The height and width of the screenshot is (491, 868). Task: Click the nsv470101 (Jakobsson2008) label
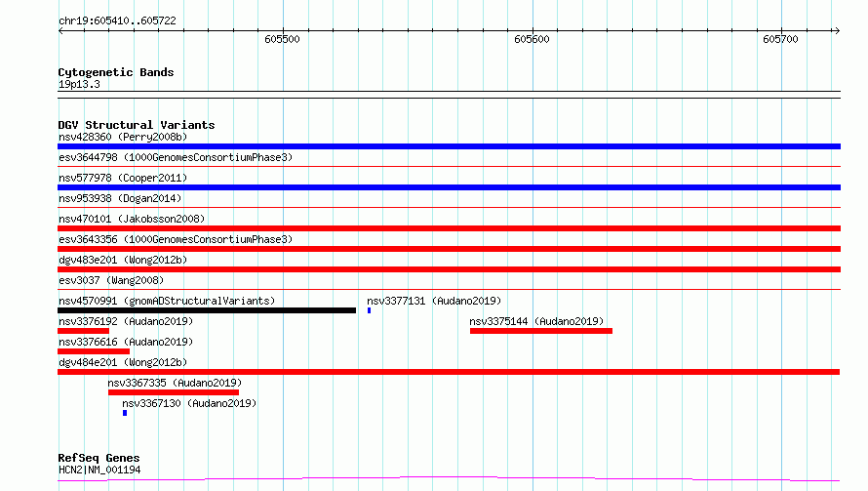pos(132,219)
